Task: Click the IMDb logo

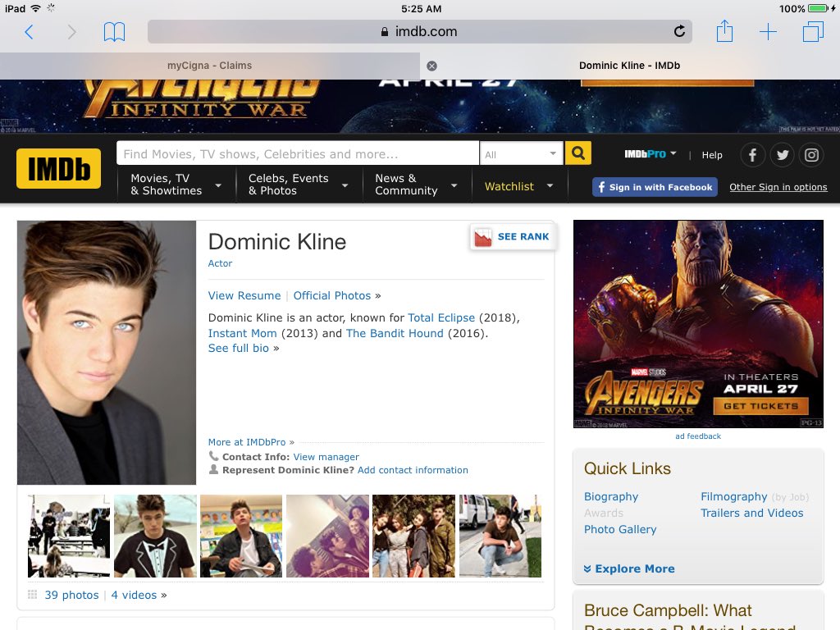Action: pyautogui.click(x=58, y=169)
